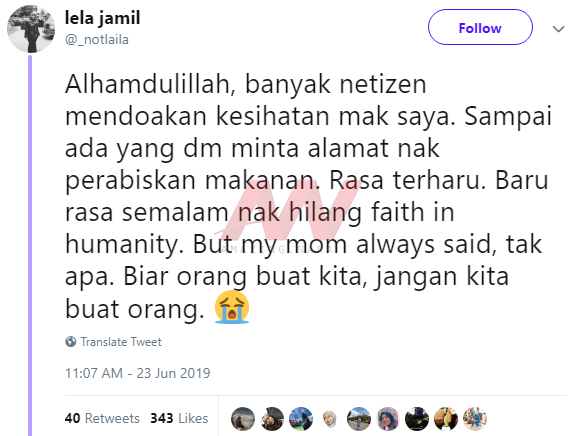Open the tweet options chevron menu
This screenshot has height=436, width=579.
tap(558, 29)
